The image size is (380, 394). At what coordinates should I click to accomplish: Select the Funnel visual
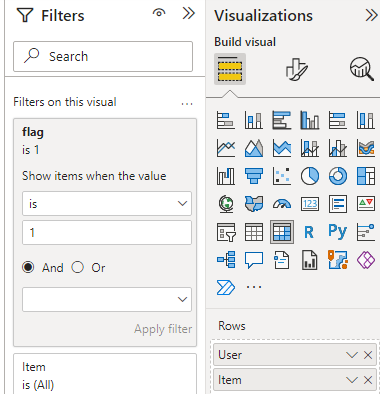tap(254, 176)
